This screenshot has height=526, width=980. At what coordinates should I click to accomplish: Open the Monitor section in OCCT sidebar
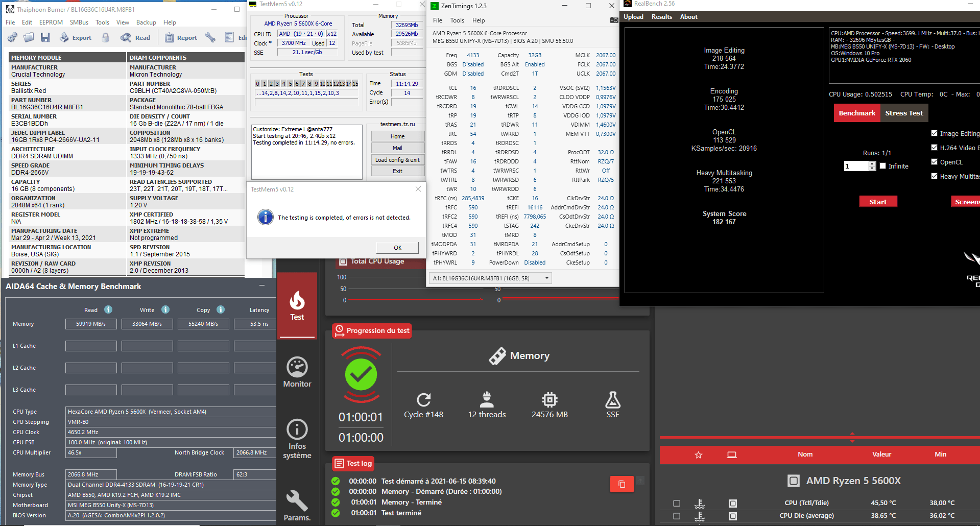pos(297,372)
